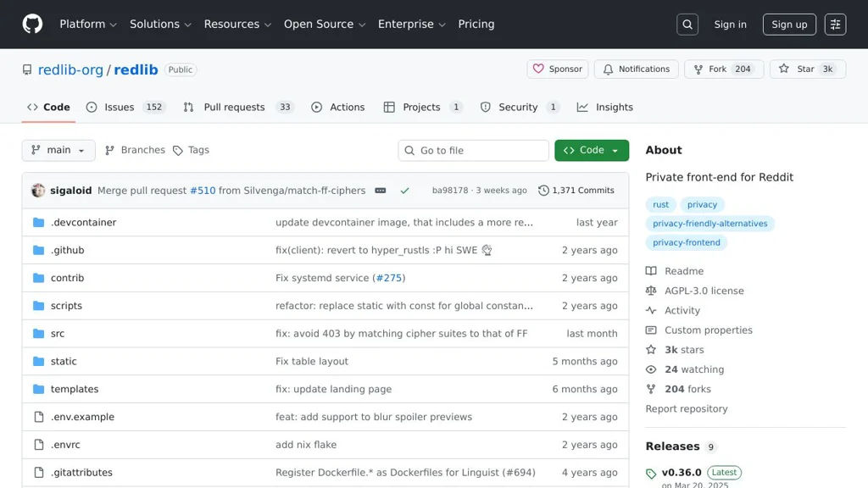Open the search icon in the header

tap(687, 24)
